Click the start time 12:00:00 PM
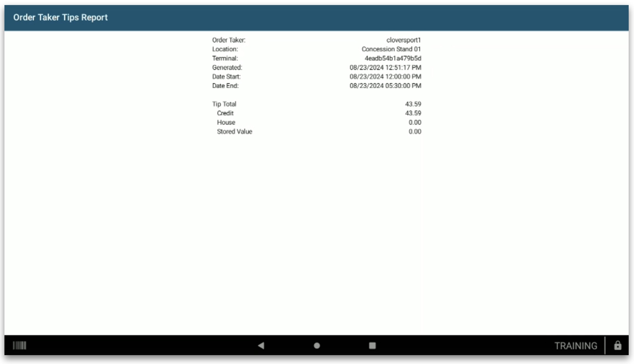 403,77
